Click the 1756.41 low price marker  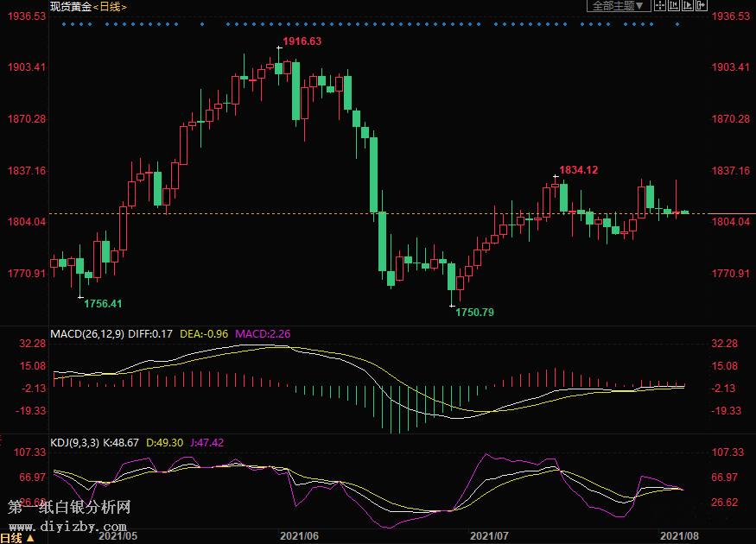click(x=103, y=303)
